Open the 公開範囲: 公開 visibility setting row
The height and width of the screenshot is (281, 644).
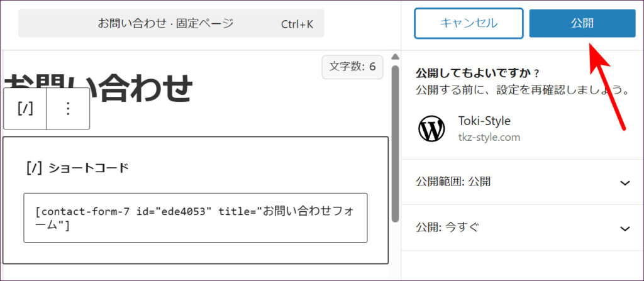[x=453, y=182]
